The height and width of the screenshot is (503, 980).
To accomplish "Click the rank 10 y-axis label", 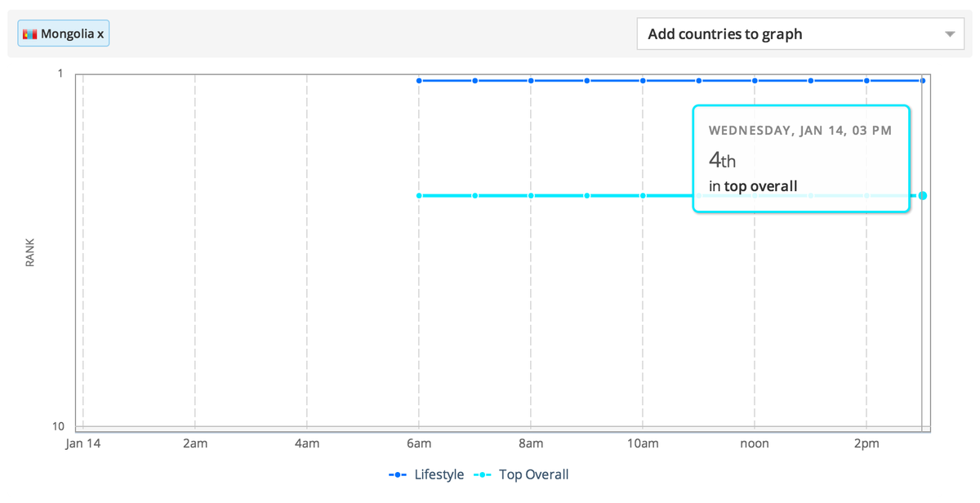I will tap(59, 427).
